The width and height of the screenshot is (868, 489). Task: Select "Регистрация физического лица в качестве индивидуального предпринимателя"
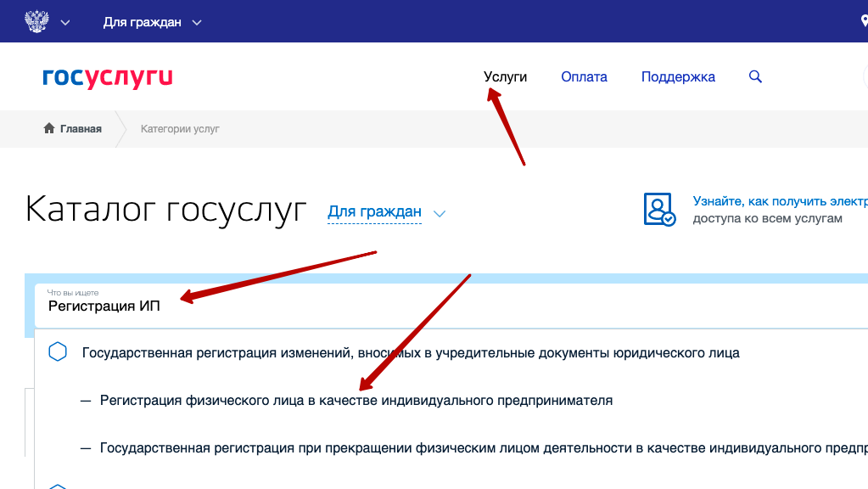(x=356, y=400)
